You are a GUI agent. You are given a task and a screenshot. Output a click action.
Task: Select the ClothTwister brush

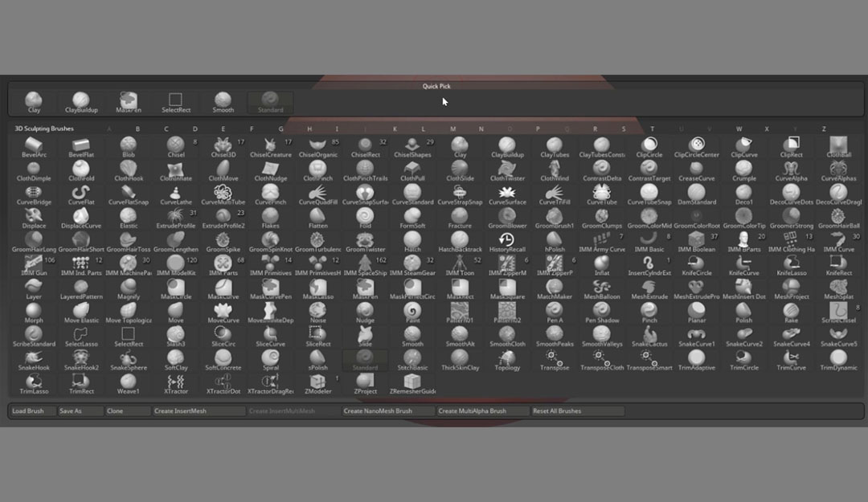(507, 172)
